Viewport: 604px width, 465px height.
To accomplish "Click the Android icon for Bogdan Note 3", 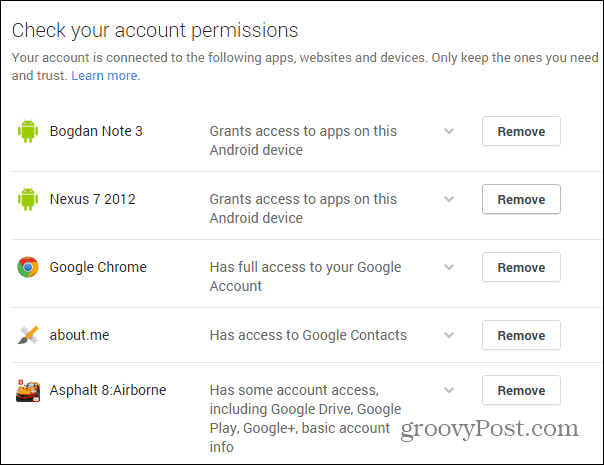I will tap(28, 131).
